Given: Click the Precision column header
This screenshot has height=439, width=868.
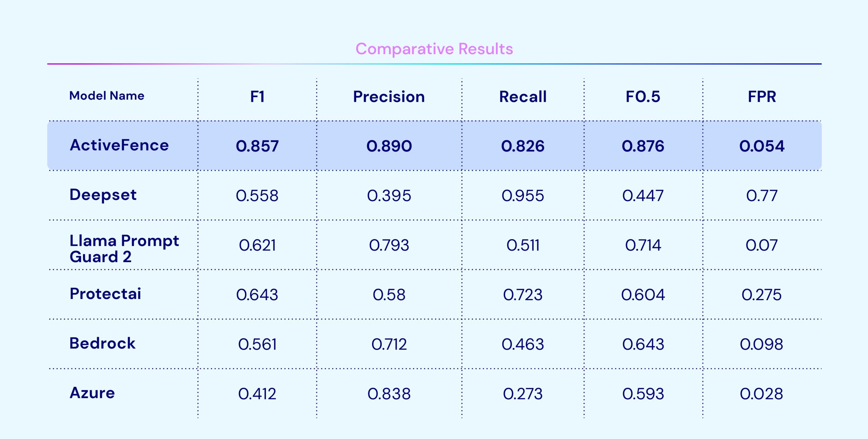Looking at the screenshot, I should 389,97.
